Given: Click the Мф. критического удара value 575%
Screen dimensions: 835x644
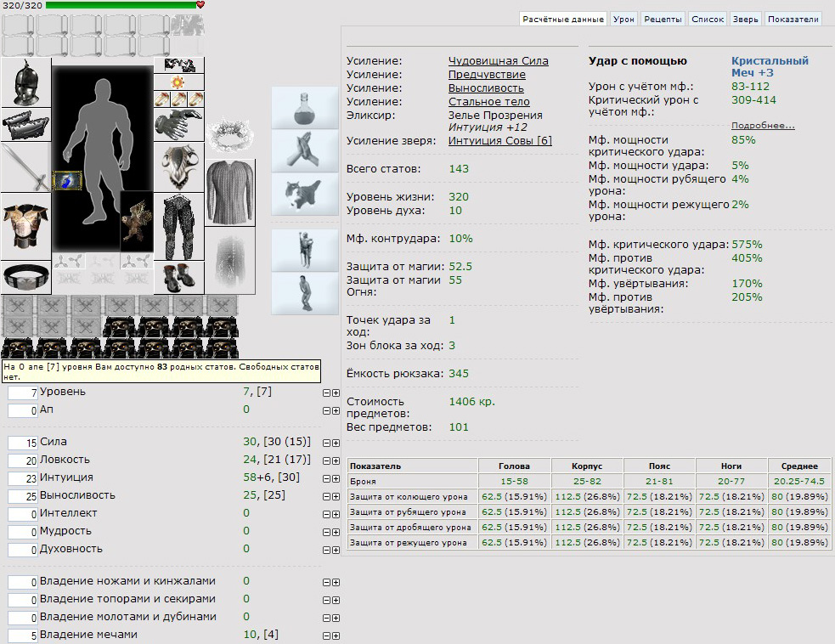Looking at the screenshot, I should click(747, 245).
